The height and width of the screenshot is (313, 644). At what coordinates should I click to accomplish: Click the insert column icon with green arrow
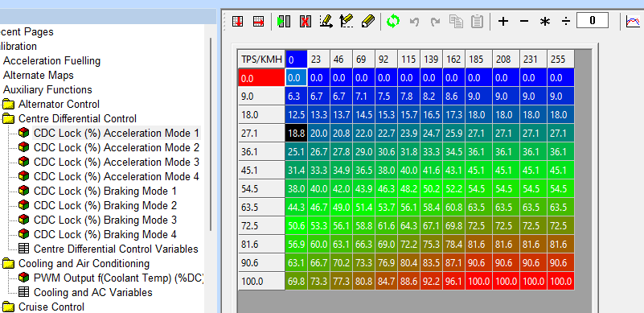pos(285,21)
